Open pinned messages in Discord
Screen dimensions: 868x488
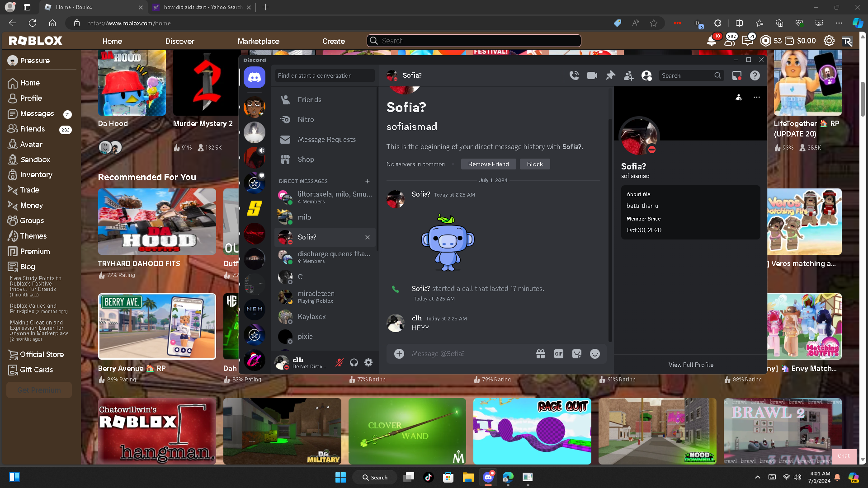click(610, 75)
